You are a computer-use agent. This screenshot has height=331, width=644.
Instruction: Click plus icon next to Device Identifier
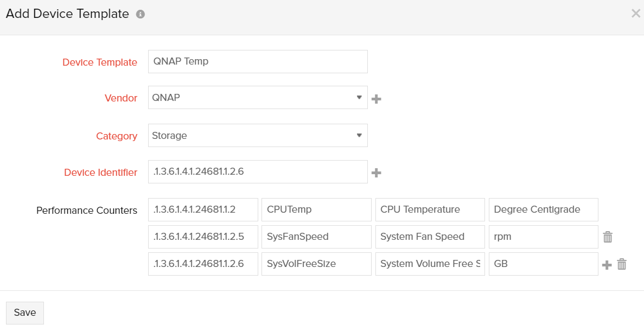pyautogui.click(x=377, y=172)
